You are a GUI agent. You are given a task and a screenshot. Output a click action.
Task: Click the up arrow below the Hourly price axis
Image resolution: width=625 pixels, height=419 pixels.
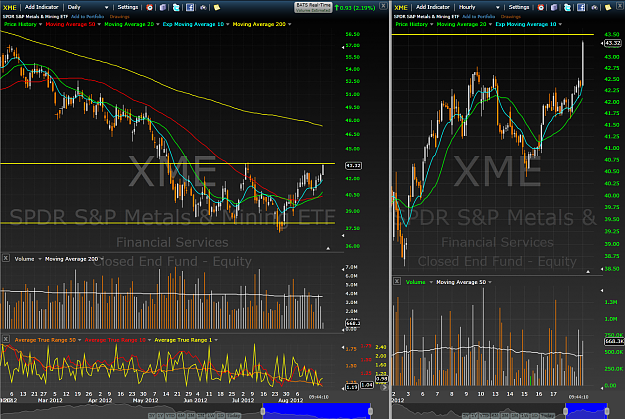[x=588, y=271]
